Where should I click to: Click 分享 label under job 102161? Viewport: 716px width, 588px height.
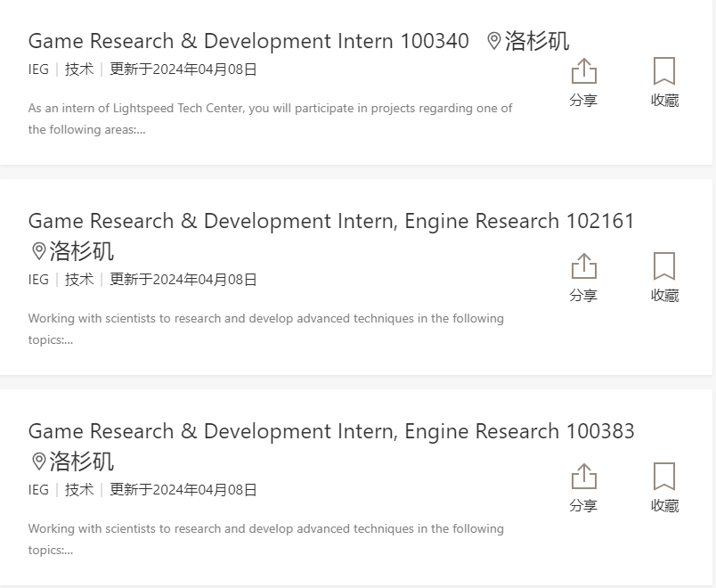(583, 295)
